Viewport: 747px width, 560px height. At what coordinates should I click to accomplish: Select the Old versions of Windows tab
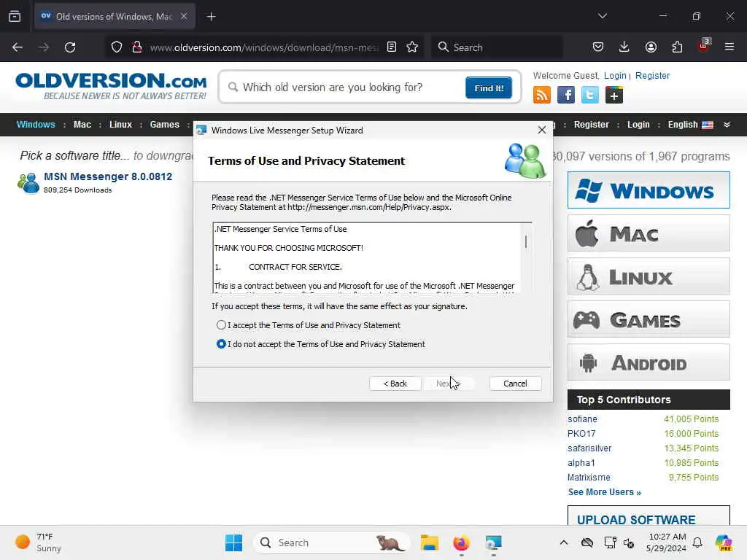click(114, 17)
